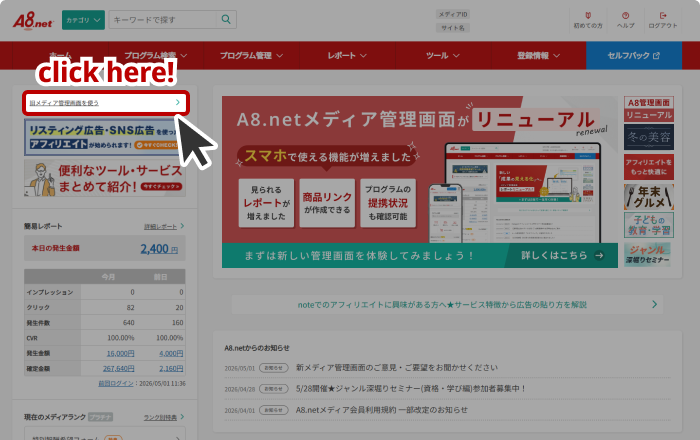Open the カテゴリ dropdown
Viewport: 700px width, 440px height.
83,20
